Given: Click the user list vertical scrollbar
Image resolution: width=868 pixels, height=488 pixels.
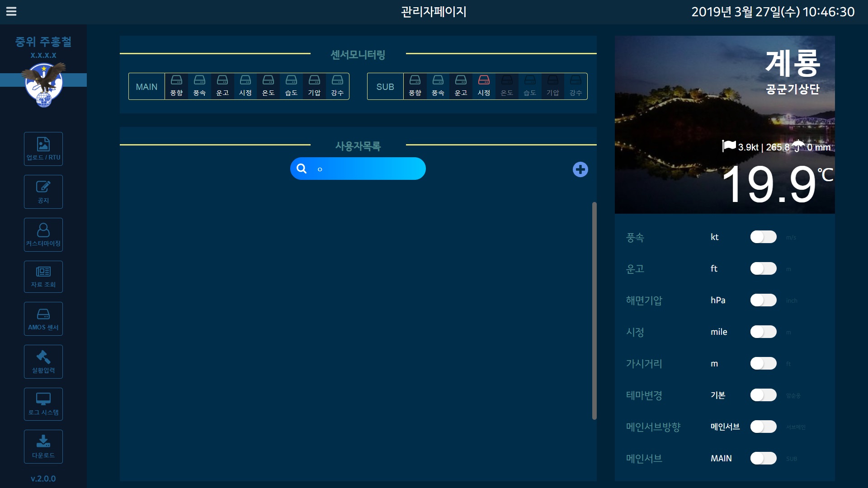Looking at the screenshot, I should point(594,311).
